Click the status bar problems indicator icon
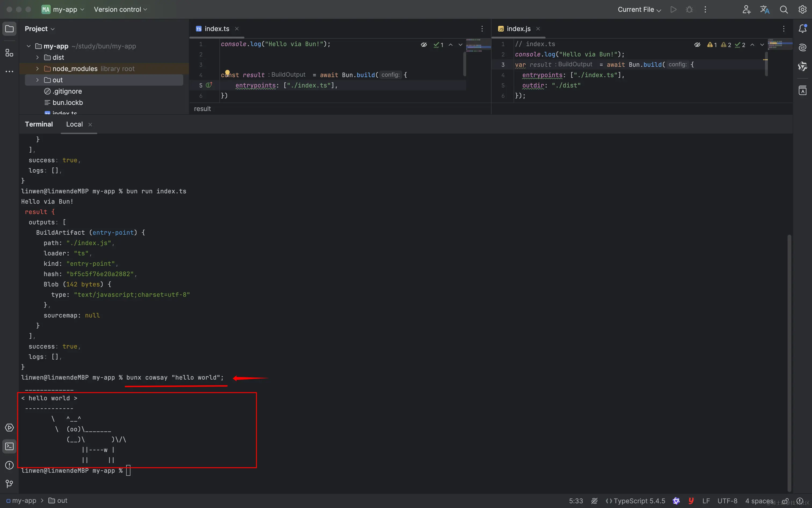This screenshot has height=508, width=812. tap(800, 501)
